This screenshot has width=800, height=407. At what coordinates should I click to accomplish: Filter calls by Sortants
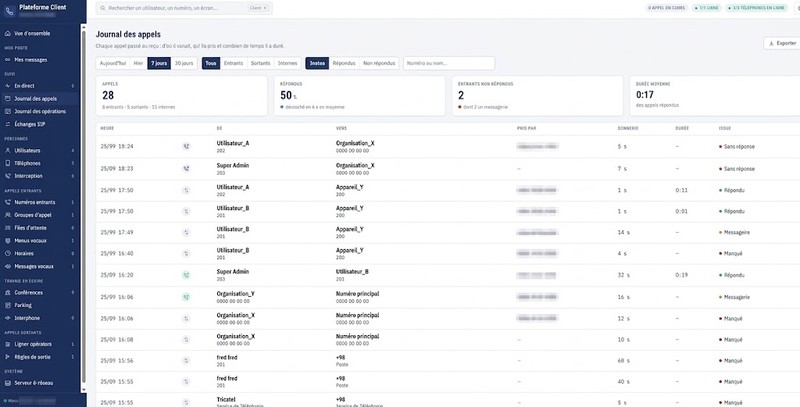coord(261,63)
